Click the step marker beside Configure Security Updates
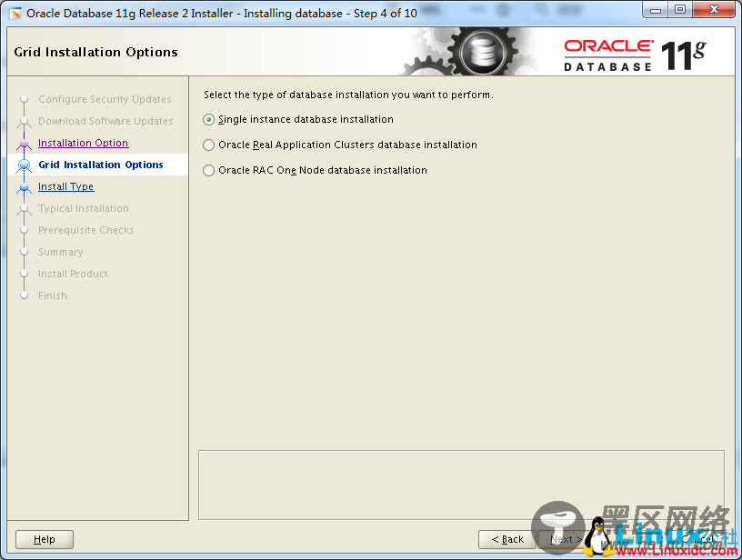 25,99
